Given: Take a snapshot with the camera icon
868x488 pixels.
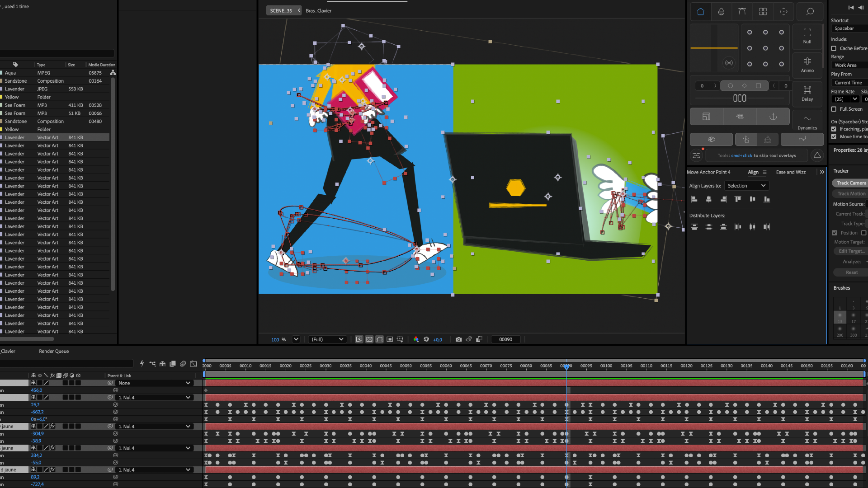Looking at the screenshot, I should point(458,339).
